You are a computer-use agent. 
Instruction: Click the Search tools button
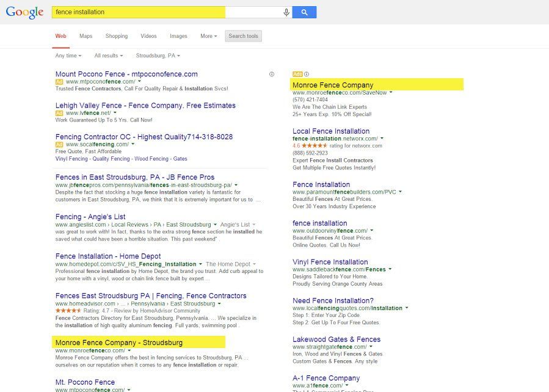pyautogui.click(x=243, y=36)
